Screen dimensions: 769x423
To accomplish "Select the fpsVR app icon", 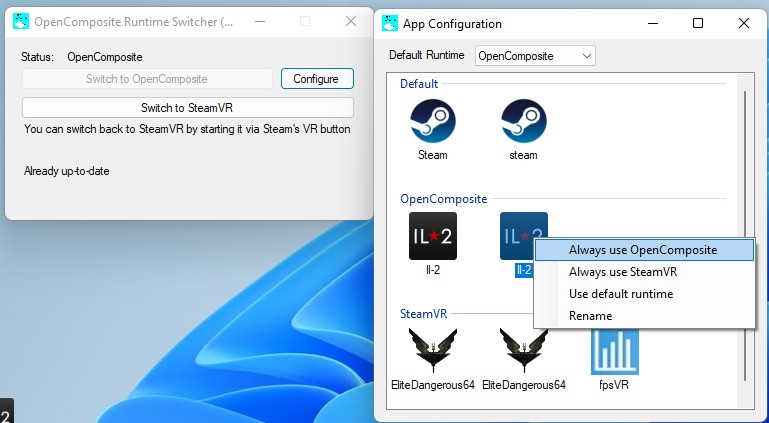I will coord(615,351).
